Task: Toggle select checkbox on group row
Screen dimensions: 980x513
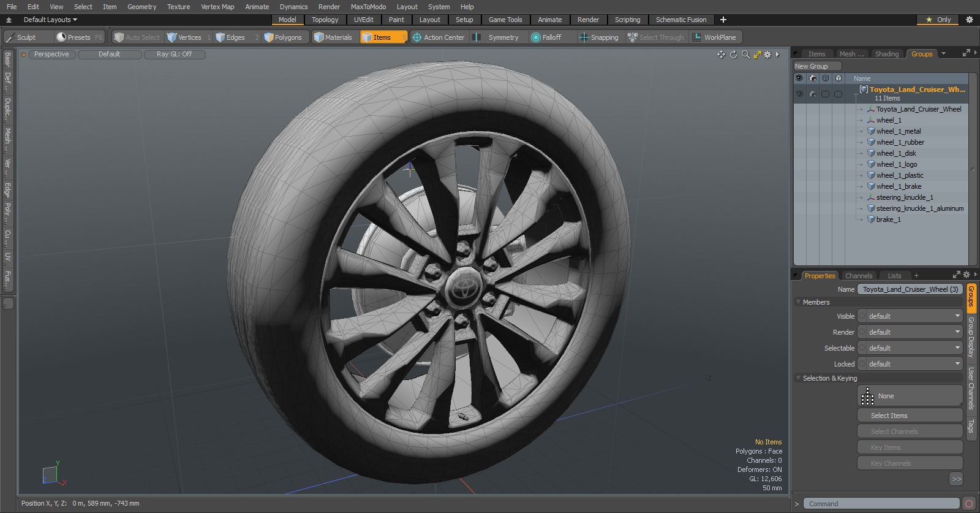Action: pyautogui.click(x=826, y=94)
